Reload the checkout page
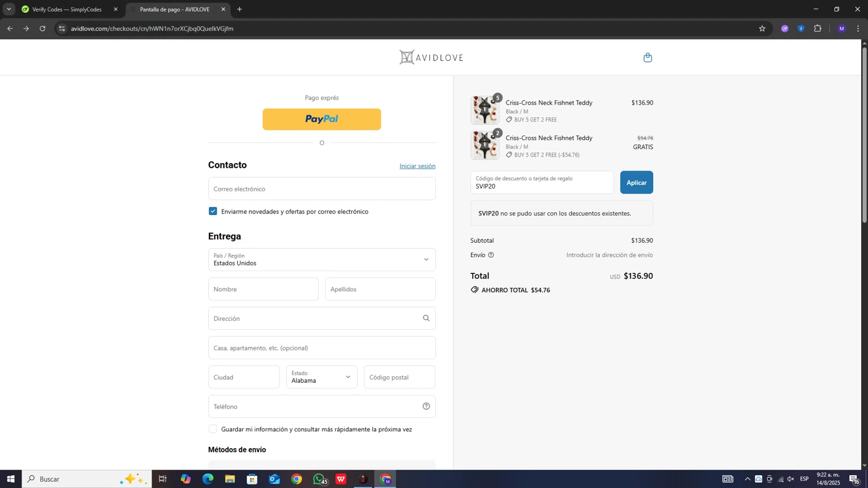Image resolution: width=868 pixels, height=488 pixels. [x=42, y=28]
